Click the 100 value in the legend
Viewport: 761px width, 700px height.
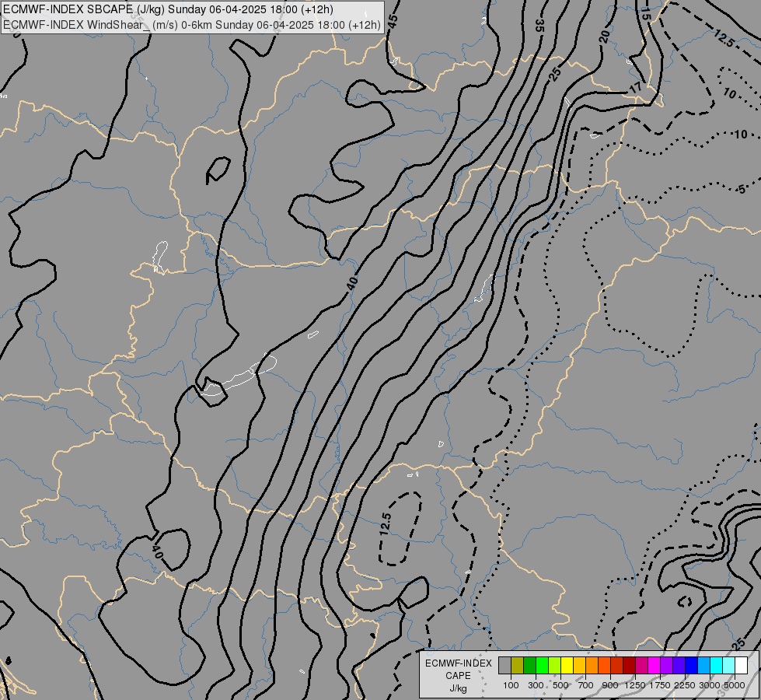511,685
